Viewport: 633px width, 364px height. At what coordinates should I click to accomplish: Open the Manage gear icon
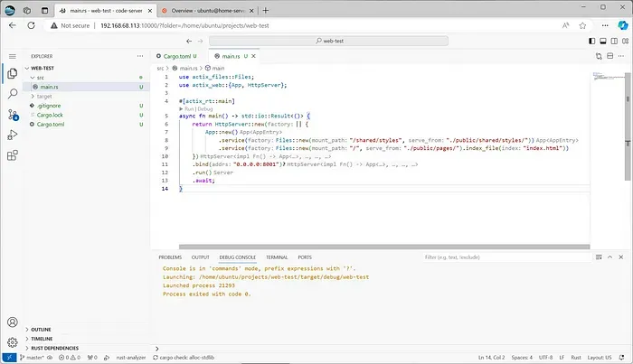click(x=13, y=342)
